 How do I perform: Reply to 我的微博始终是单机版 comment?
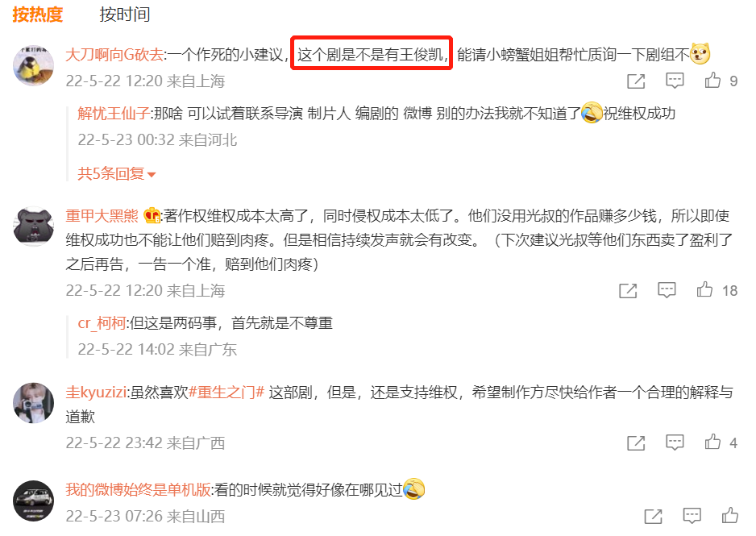[692, 516]
